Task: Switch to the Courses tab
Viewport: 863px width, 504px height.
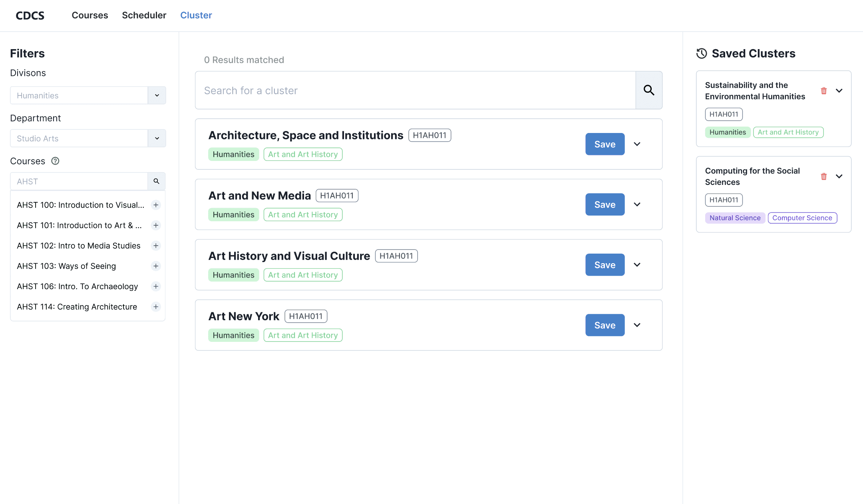Action: [90, 15]
